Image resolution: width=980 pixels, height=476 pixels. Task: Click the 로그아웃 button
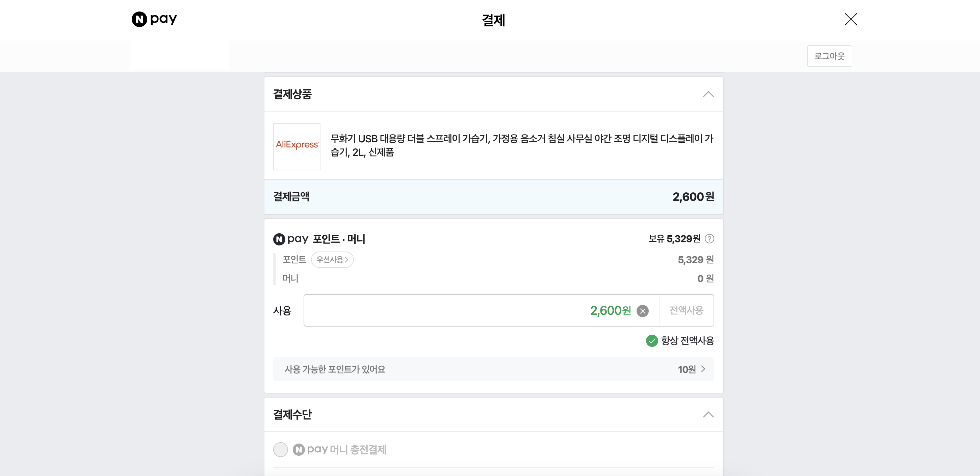pyautogui.click(x=829, y=56)
